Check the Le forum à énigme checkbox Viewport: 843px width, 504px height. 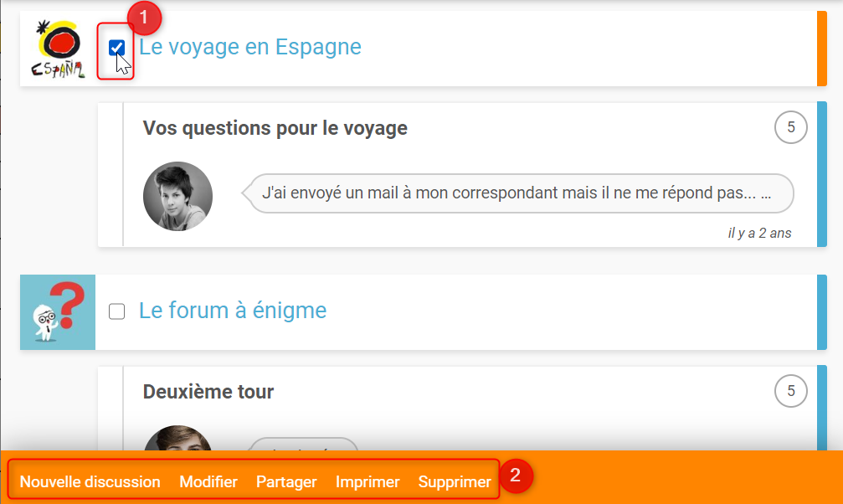click(x=117, y=311)
